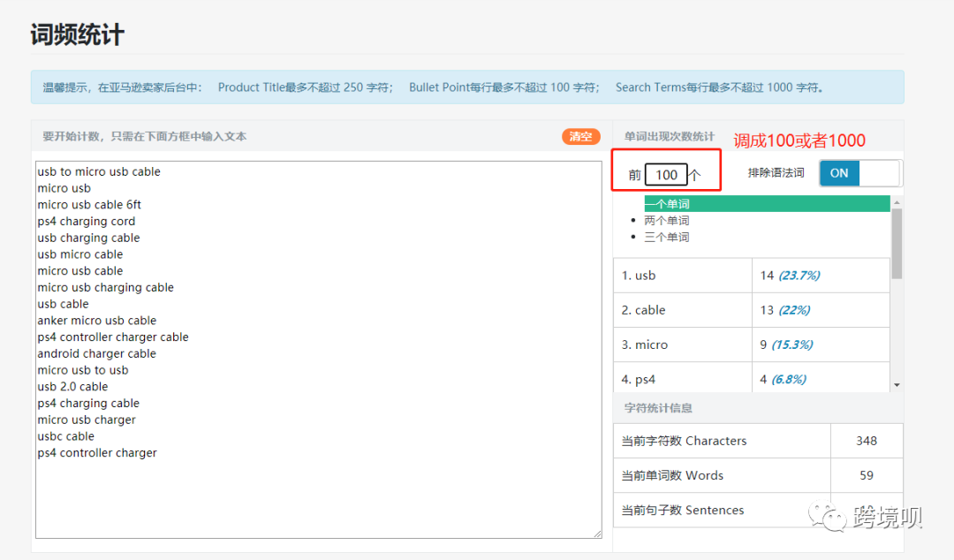Image resolution: width=954 pixels, height=560 pixels.
Task: Click the line 'usb 2.0 cable'
Action: [72, 387]
